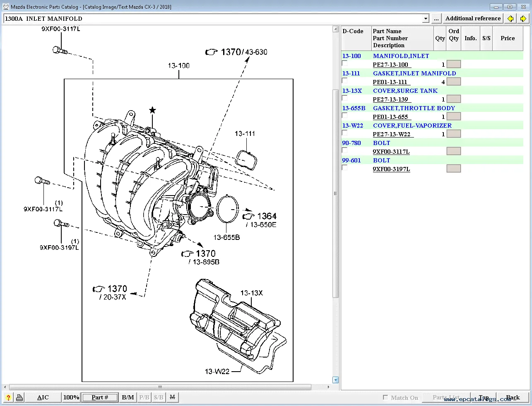The height and width of the screenshot is (406, 532).
Task: Click the yellow left arrow for previous section
Action: [x=510, y=19]
